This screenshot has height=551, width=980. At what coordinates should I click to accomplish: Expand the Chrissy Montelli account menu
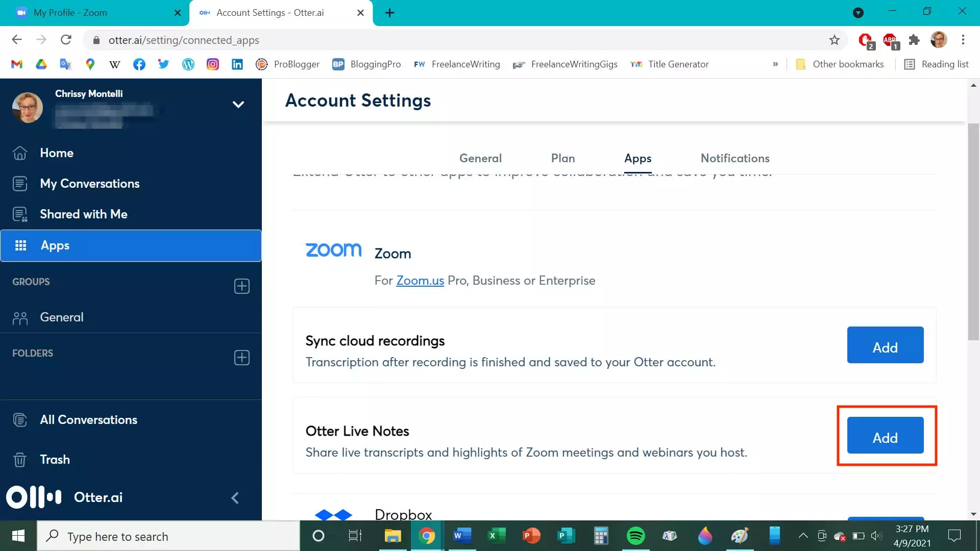click(x=238, y=104)
